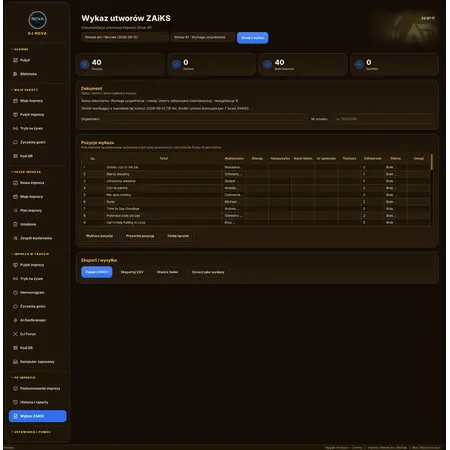
Task: Click the Autor tekstu column header
Action: point(303,159)
